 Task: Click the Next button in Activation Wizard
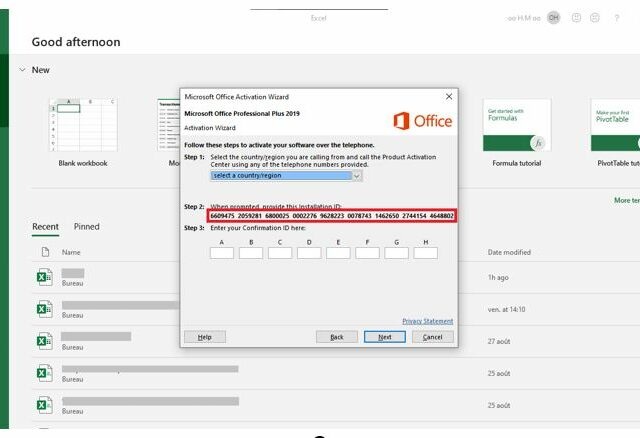coord(384,337)
